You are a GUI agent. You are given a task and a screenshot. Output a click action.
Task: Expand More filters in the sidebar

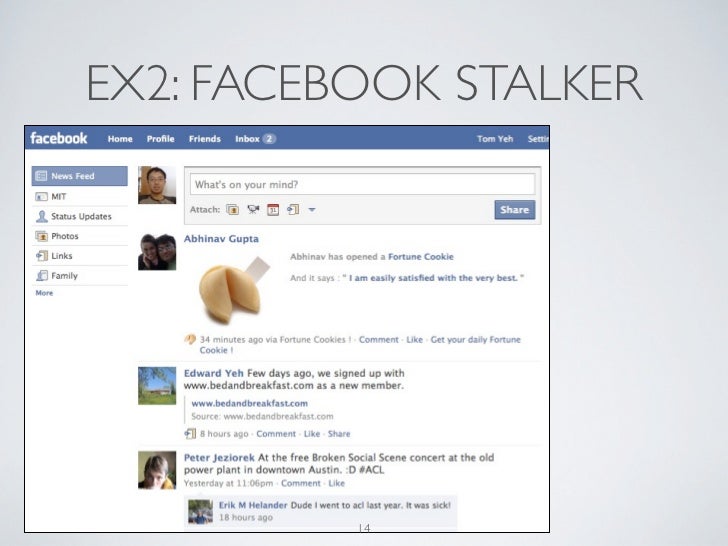point(44,293)
